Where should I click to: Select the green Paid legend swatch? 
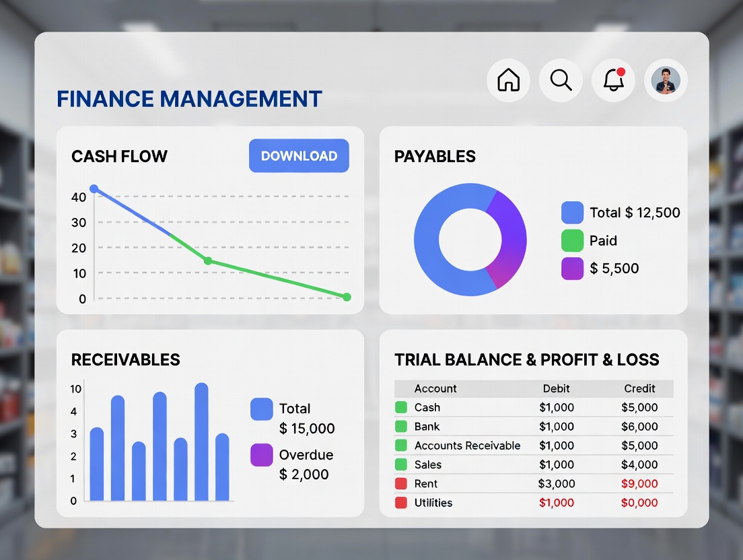coord(572,240)
